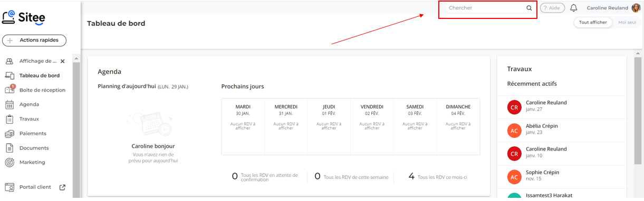Viewport: 644px width, 201px height.
Task: Click the Agenda panel heading
Action: tap(109, 72)
